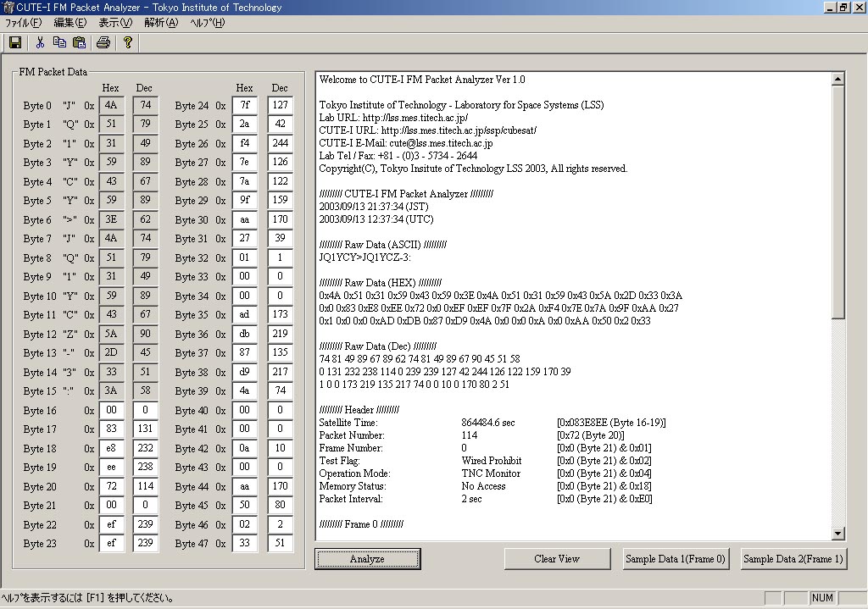The image size is (868, 609).
Task: Click the Print toolbar icon
Action: pyautogui.click(x=103, y=42)
